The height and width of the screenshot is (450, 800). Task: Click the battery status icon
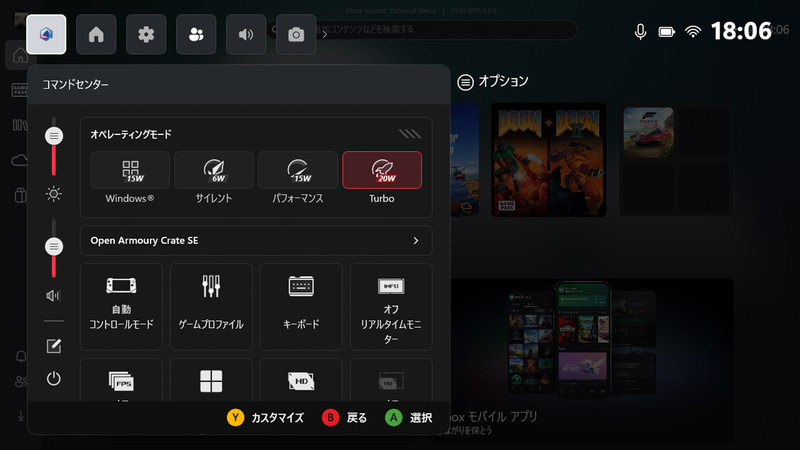[x=666, y=32]
